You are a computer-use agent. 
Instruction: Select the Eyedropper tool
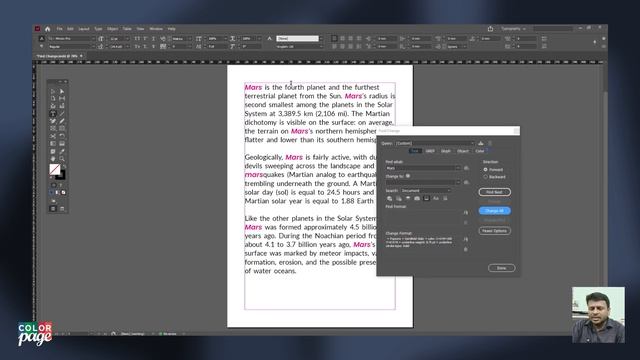pos(62,151)
